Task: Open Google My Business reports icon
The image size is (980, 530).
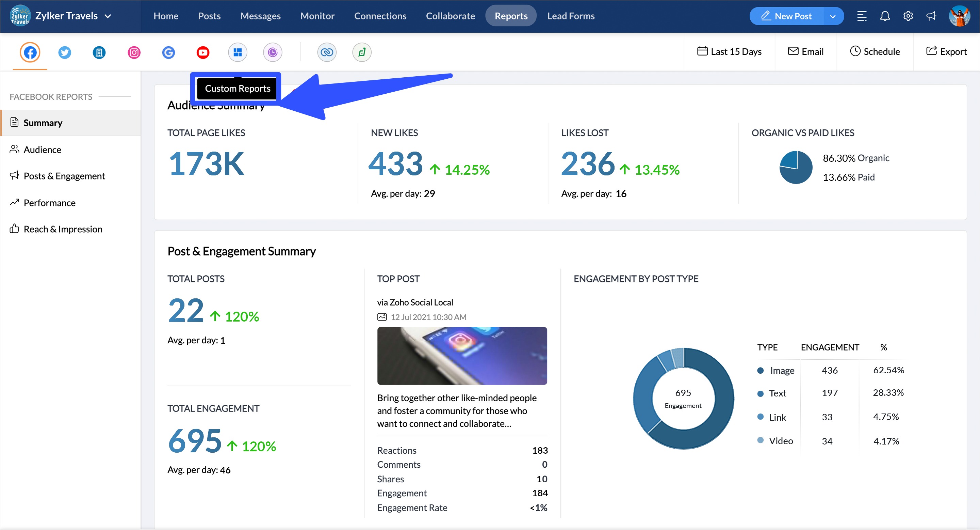Action: point(168,52)
